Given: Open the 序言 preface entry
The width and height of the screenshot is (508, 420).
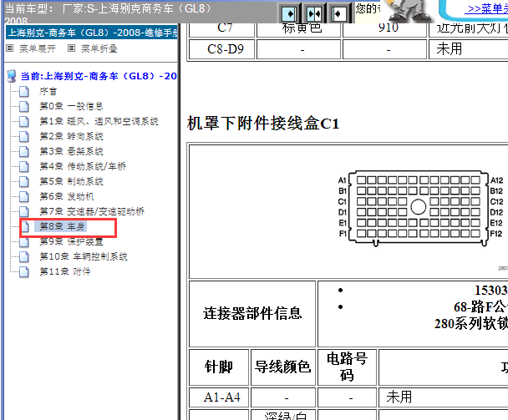Looking at the screenshot, I should tap(48, 92).
